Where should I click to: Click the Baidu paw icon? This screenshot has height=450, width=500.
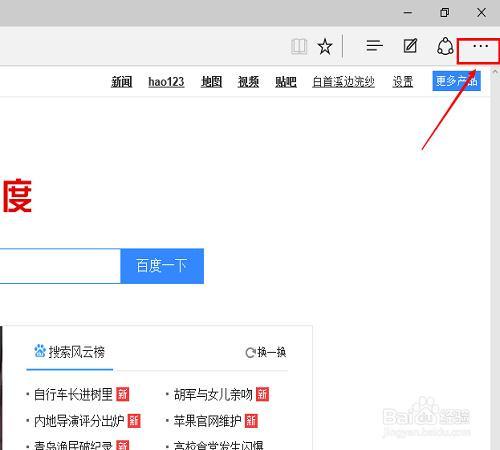tap(40, 351)
